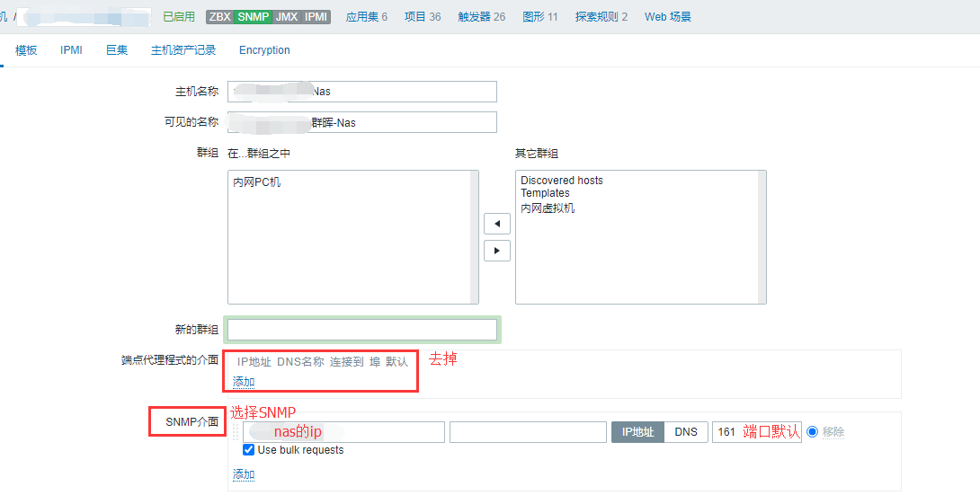The image size is (980, 504).
Task: Open the Web 场景 link
Action: tap(668, 17)
